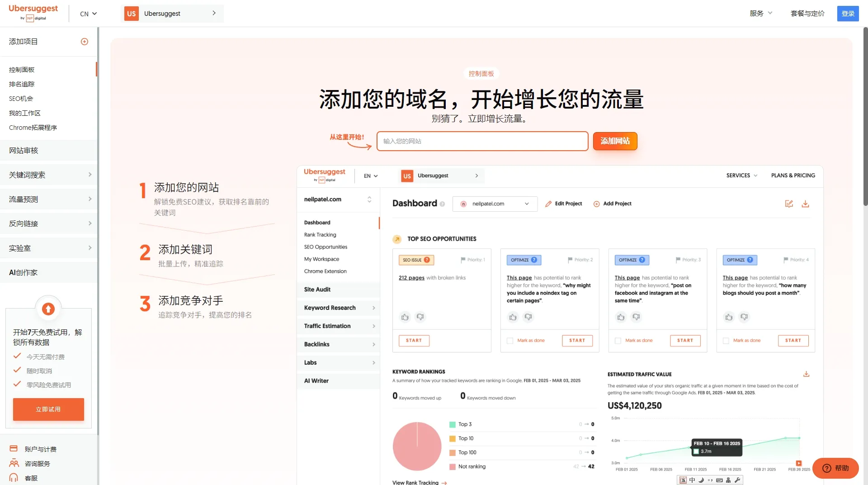This screenshot has width=868, height=485.
Task: Check Mark as done on the noindex tag card
Action: point(510,341)
